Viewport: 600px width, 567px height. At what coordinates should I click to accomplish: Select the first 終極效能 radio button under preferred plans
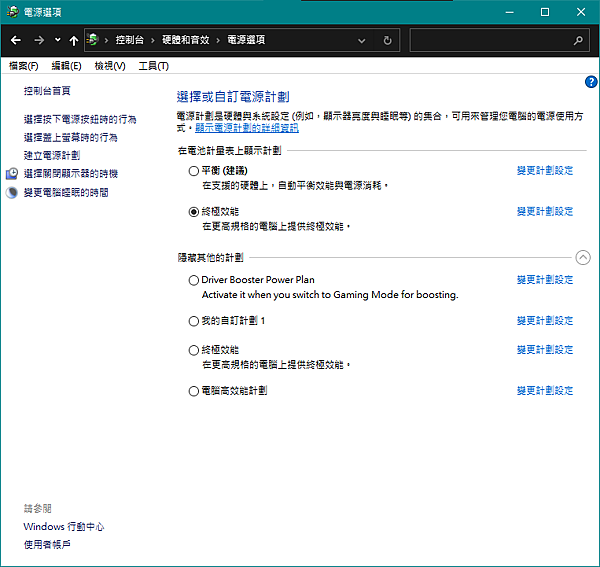pyautogui.click(x=194, y=212)
